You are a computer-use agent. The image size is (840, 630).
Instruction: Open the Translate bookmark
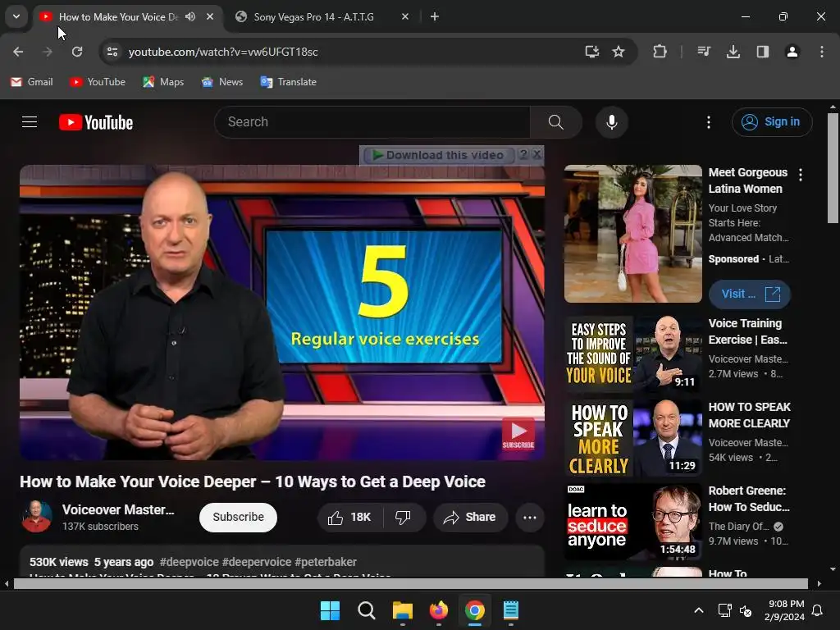coord(288,82)
